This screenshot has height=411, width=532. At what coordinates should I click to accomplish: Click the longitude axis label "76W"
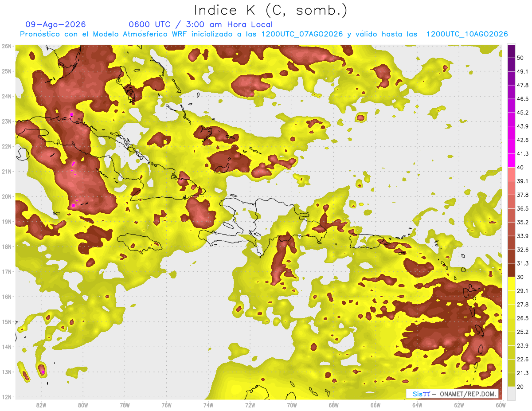(x=167, y=405)
